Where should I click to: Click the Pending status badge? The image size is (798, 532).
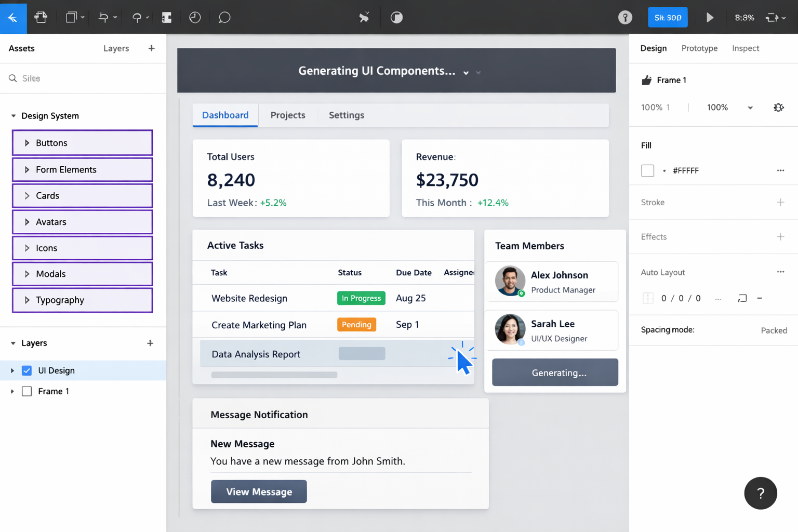[356, 325]
